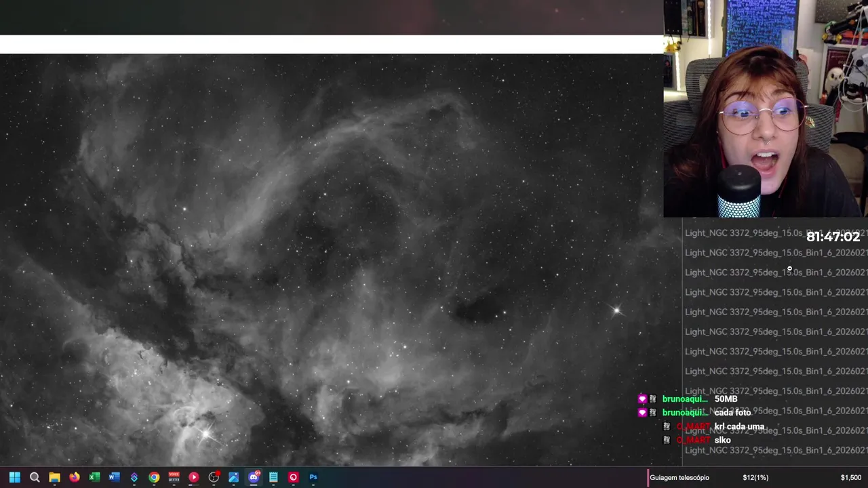
Task: Open Voicemeeter from the taskbar
Action: [x=174, y=477]
